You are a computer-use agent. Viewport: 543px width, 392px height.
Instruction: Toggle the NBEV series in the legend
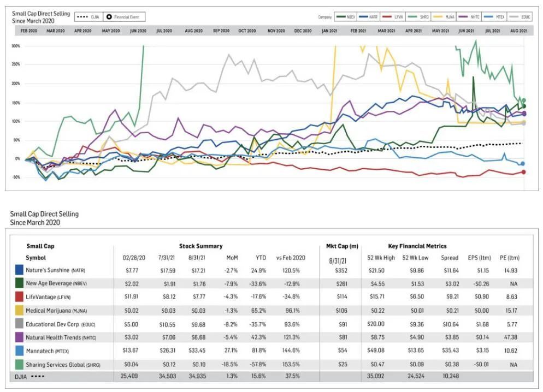point(346,16)
